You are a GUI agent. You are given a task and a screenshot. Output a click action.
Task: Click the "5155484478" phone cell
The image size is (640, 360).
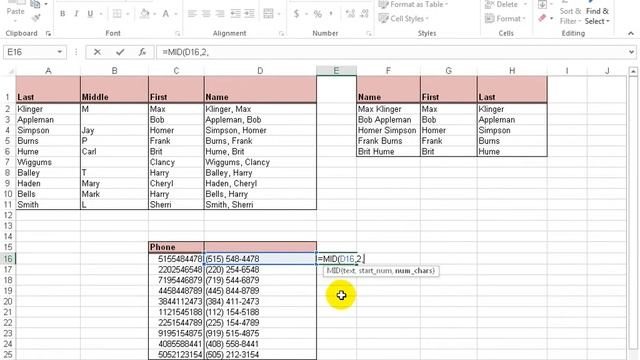(x=176, y=259)
